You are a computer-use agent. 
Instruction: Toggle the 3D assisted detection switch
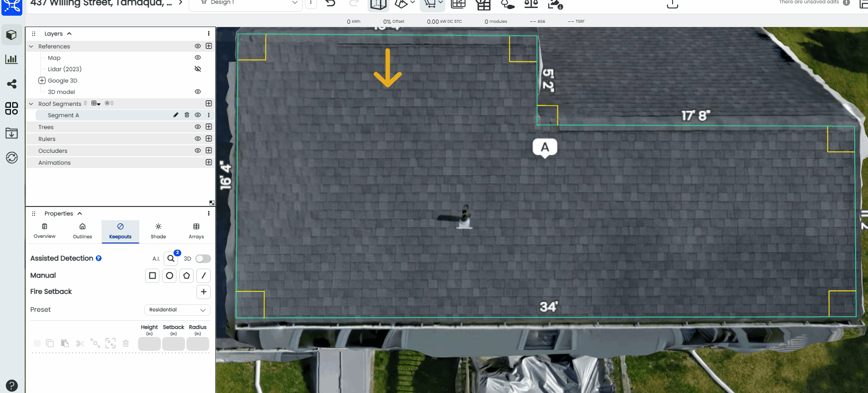coord(203,259)
